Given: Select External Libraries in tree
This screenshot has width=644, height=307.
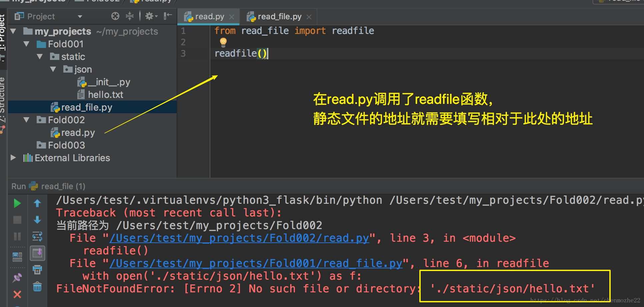Looking at the screenshot, I should pos(67,158).
